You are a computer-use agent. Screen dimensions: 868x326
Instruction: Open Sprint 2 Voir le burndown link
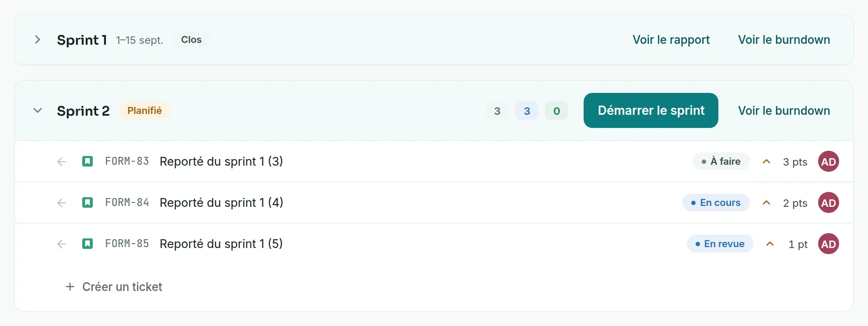pyautogui.click(x=784, y=110)
